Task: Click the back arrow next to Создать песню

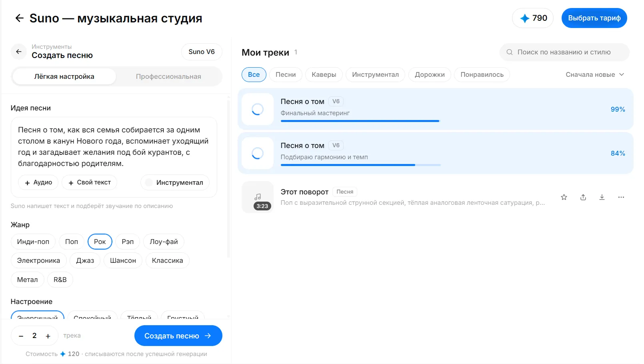Action: (x=19, y=52)
